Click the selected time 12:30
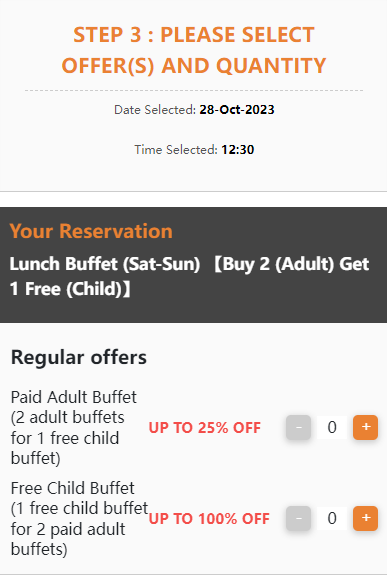Viewport: 387px width, 576px height. [238, 150]
